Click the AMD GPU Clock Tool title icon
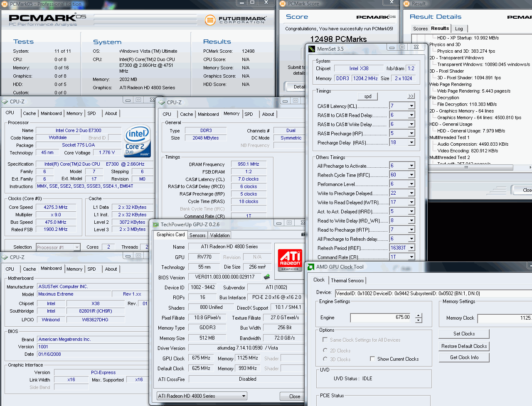 coord(311,267)
